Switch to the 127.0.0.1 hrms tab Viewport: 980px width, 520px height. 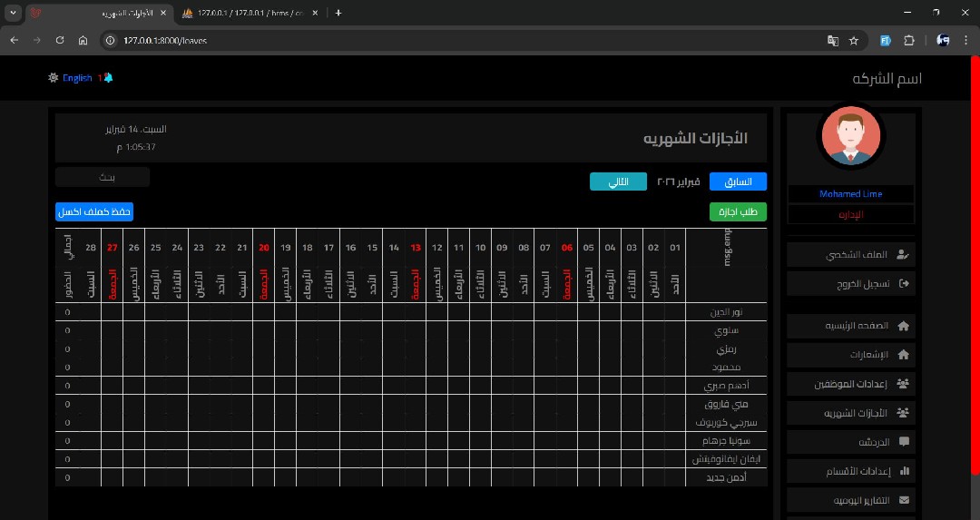pyautogui.click(x=250, y=13)
